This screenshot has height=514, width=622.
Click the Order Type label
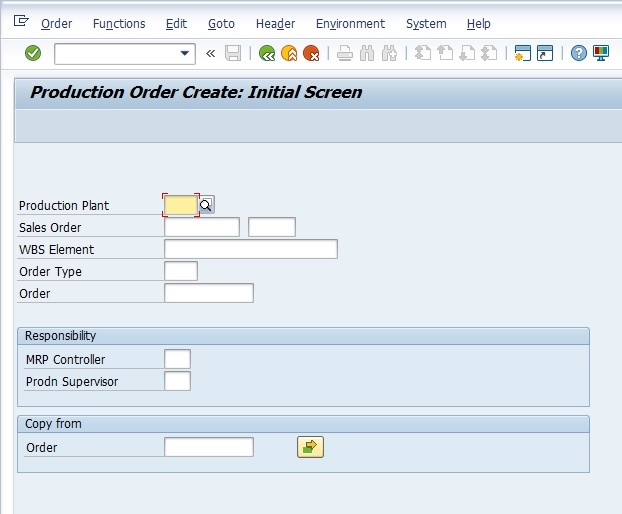point(50,272)
